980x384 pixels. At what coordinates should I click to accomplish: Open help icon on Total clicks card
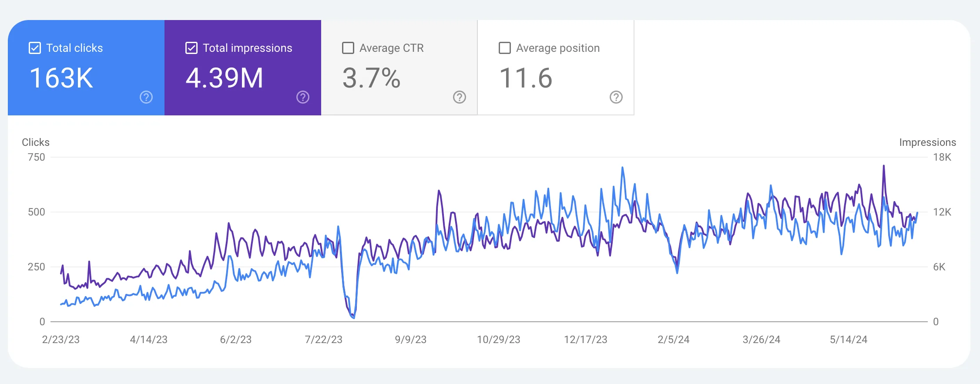[x=146, y=97]
